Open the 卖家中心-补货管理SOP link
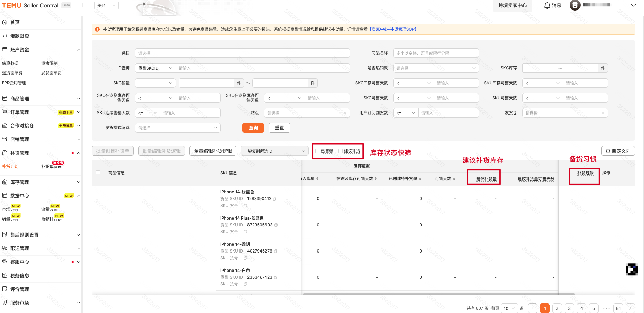Screen dimensions: 644x313 tap(393, 29)
